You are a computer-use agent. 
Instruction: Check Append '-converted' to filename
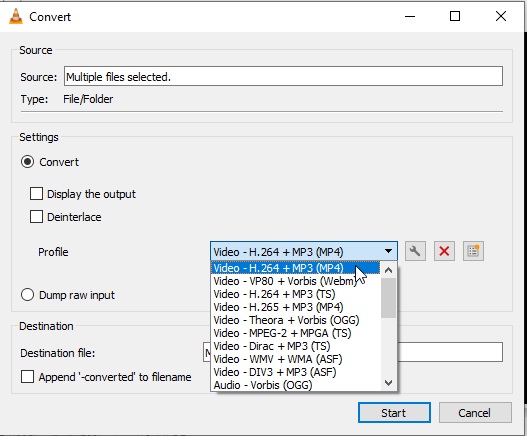pos(27,376)
